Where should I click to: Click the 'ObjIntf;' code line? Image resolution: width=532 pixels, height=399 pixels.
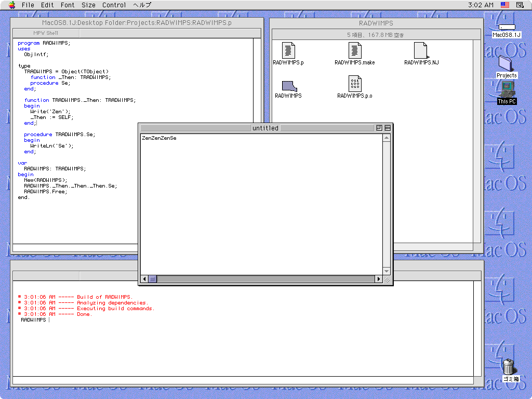pos(36,54)
